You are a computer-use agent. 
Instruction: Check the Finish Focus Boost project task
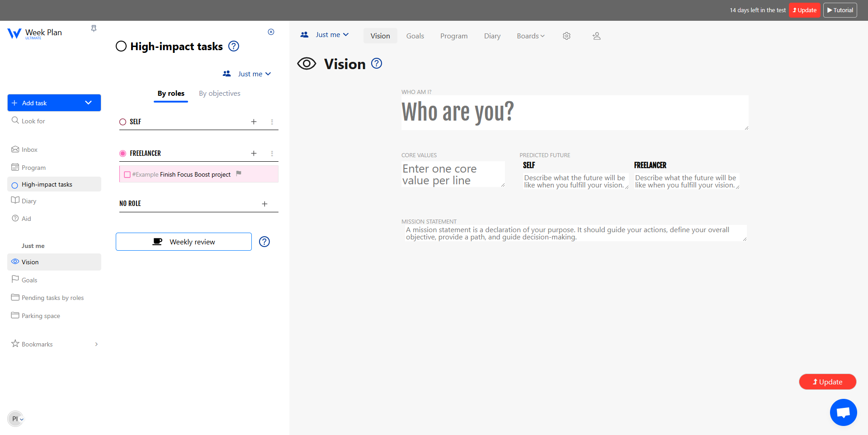click(127, 175)
